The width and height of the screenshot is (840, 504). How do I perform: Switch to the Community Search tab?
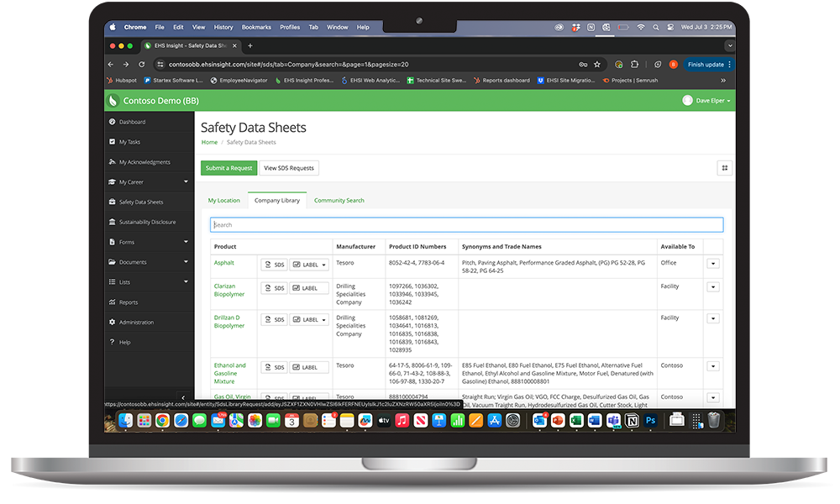click(339, 200)
